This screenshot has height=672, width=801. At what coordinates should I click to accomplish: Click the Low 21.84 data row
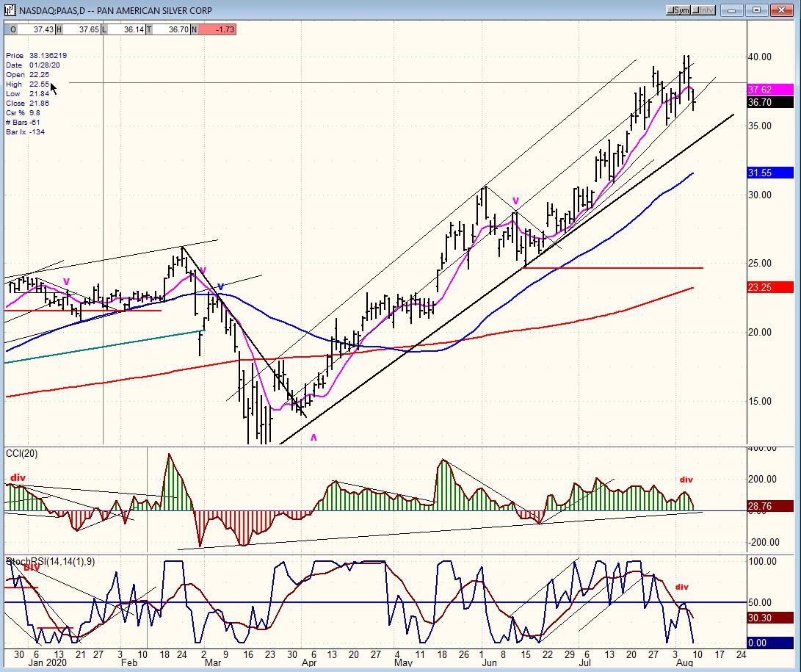(28, 93)
